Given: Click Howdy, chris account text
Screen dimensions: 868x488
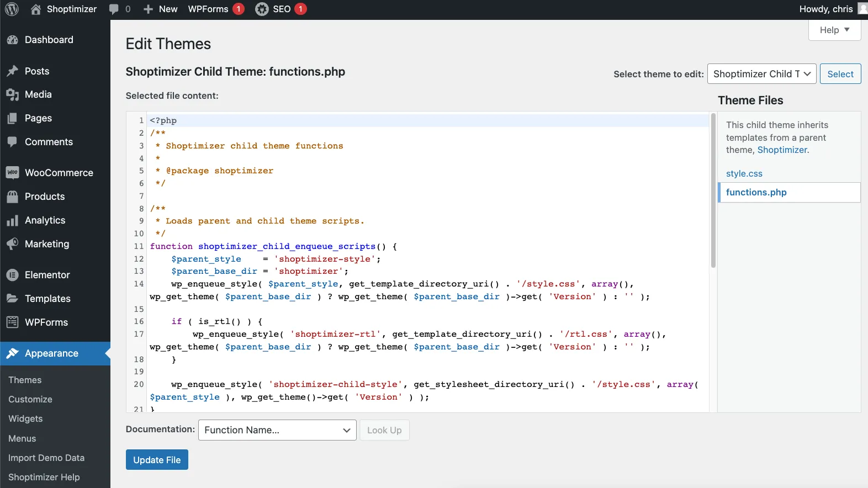Looking at the screenshot, I should click(825, 9).
